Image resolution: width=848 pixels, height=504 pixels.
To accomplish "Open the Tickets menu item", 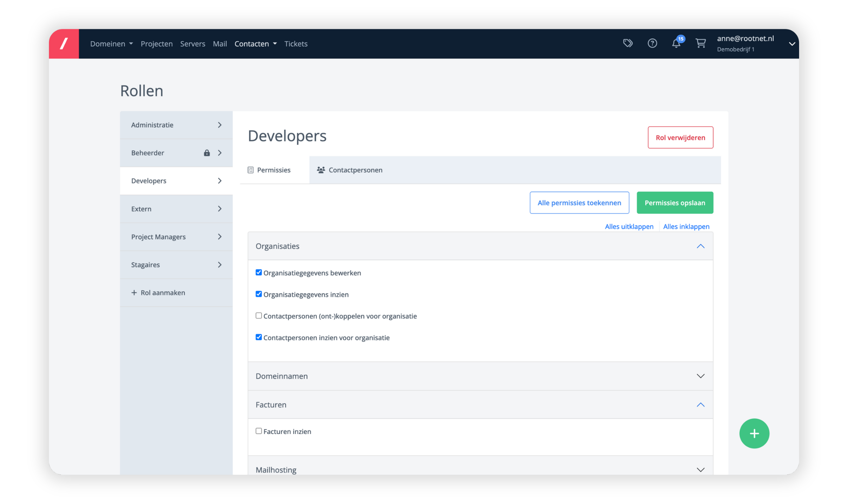I will 296,43.
